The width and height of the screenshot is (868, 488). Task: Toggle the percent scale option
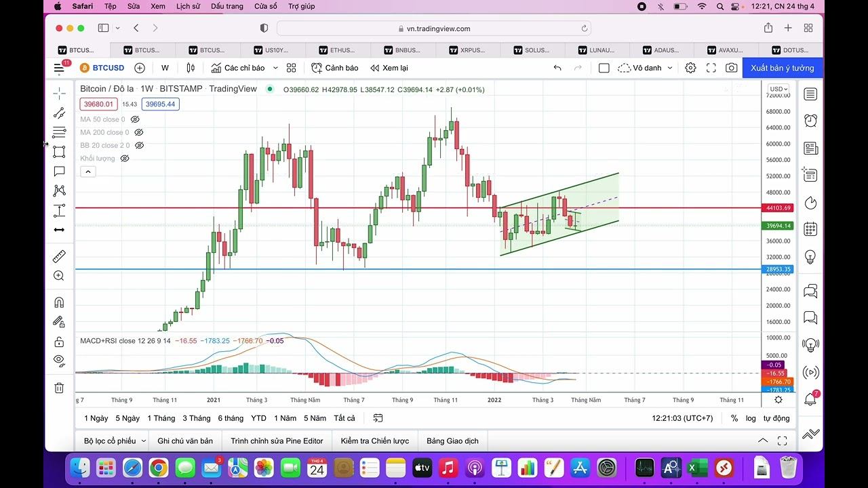click(x=734, y=418)
